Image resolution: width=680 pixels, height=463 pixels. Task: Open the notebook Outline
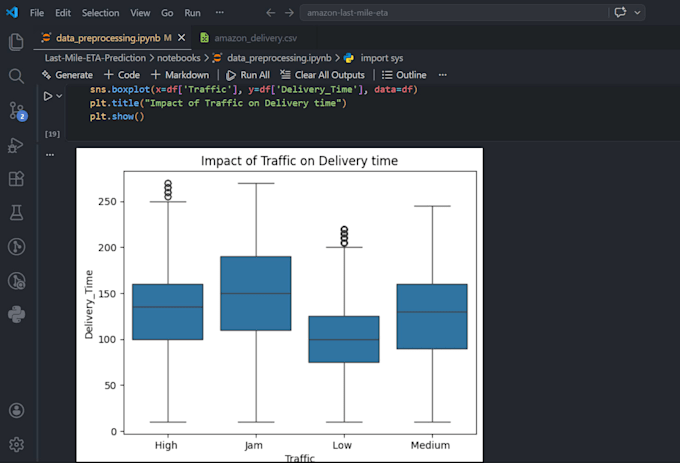[404, 75]
